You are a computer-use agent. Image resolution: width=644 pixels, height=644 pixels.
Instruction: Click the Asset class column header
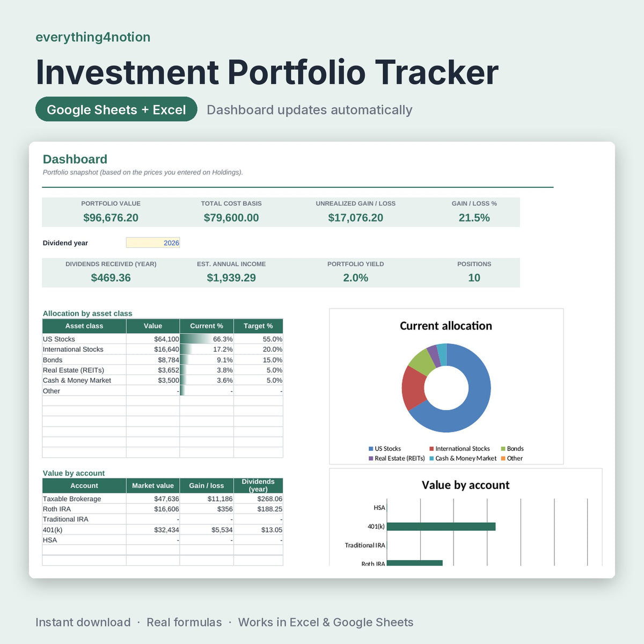pyautogui.click(x=84, y=326)
